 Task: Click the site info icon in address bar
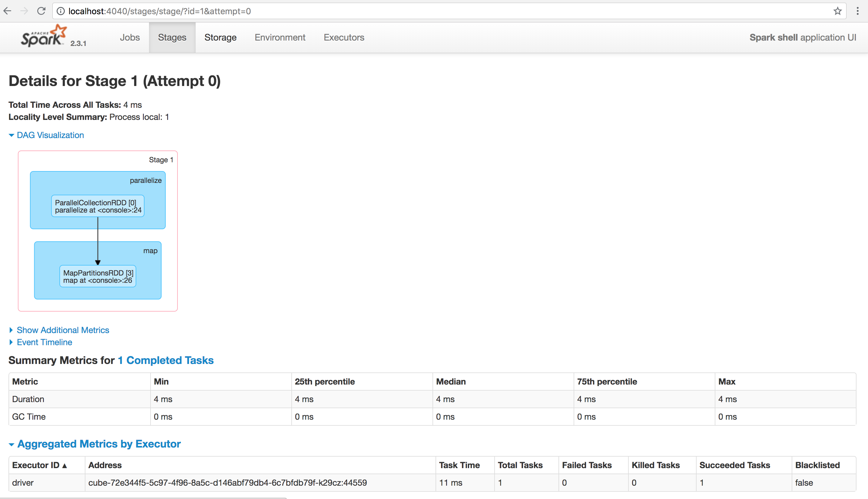[x=61, y=11]
